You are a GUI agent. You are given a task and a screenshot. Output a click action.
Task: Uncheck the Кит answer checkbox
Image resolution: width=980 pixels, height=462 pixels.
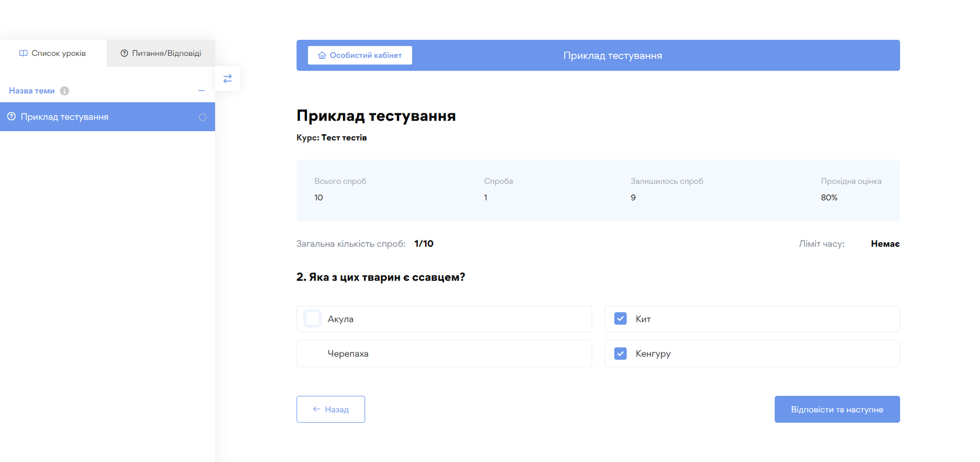click(620, 319)
